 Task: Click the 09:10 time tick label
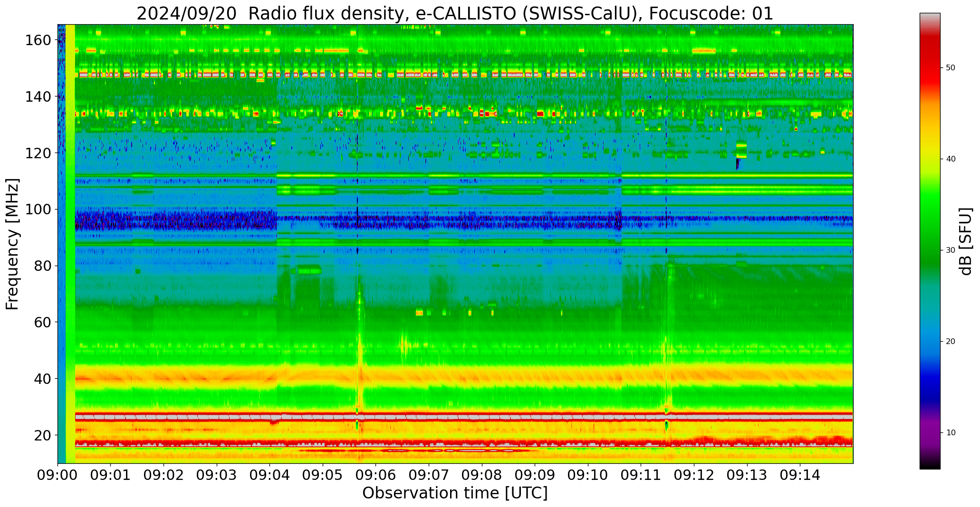click(x=588, y=475)
